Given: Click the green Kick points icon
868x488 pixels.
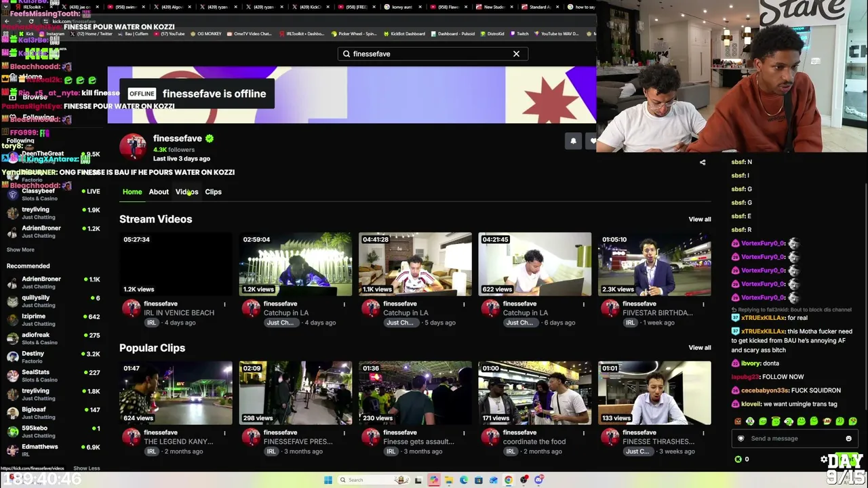Looking at the screenshot, I should pos(738,460).
